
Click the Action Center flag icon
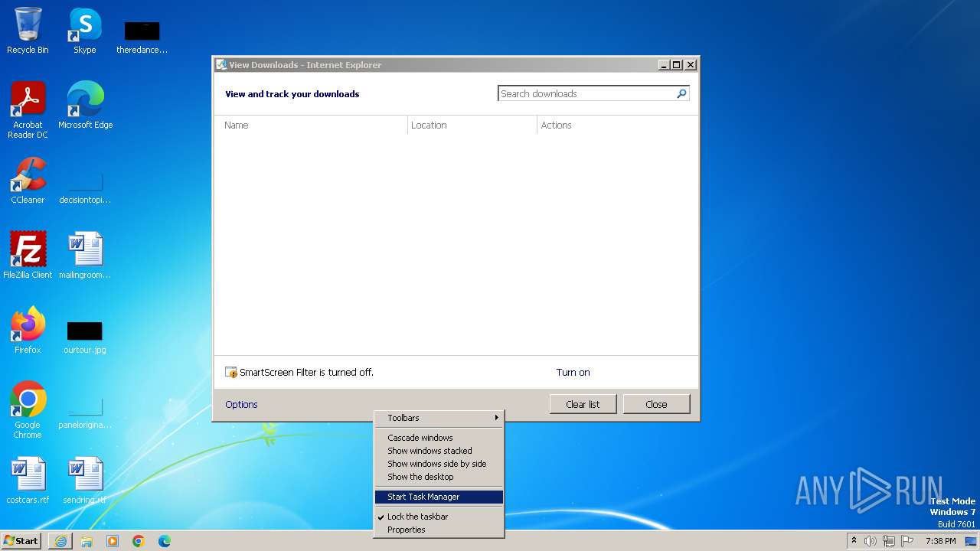tap(907, 541)
